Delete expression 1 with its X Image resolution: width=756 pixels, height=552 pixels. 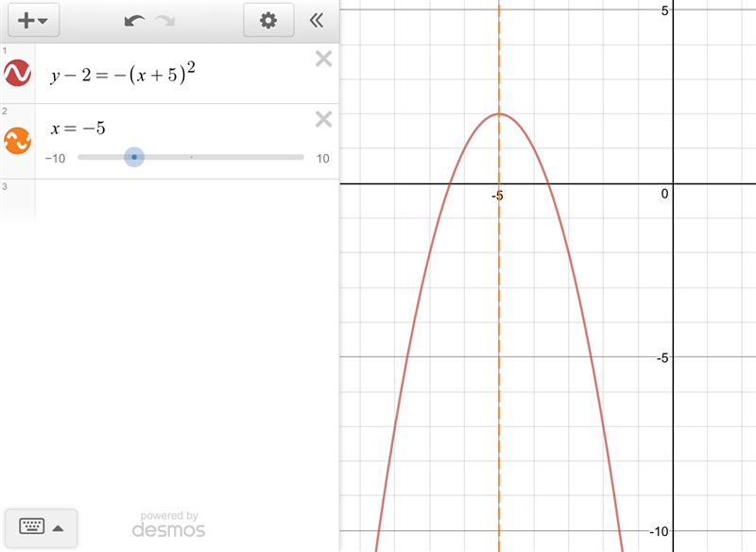tap(323, 59)
